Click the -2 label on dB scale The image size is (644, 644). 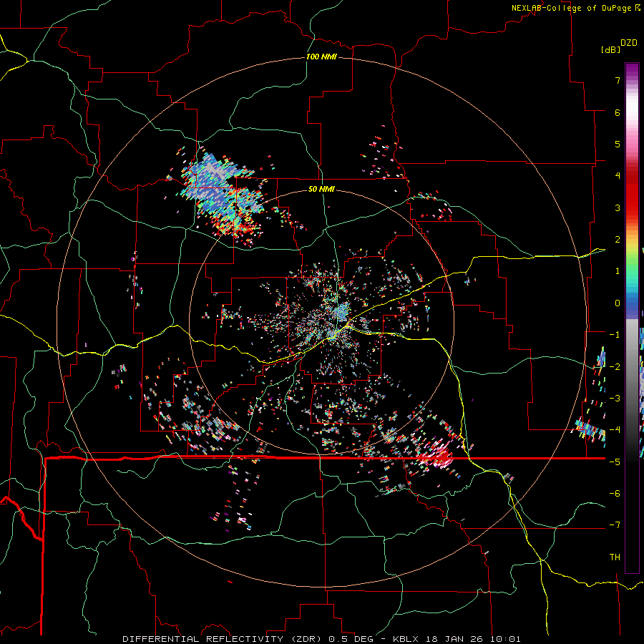tap(615, 367)
